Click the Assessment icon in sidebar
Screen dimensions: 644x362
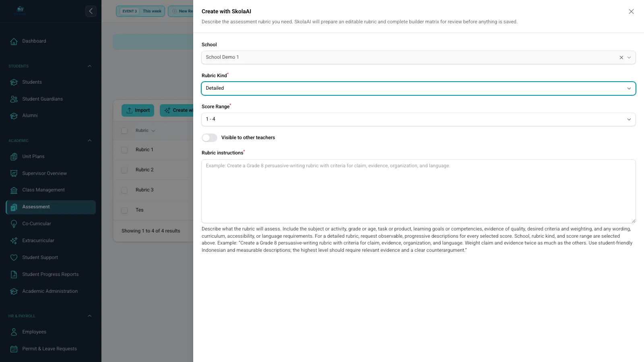click(14, 207)
